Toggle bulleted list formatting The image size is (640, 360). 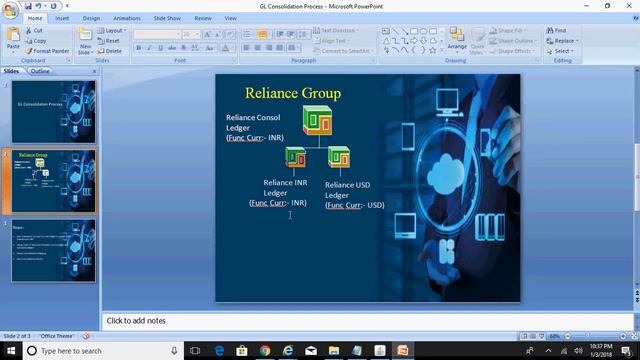coord(247,35)
